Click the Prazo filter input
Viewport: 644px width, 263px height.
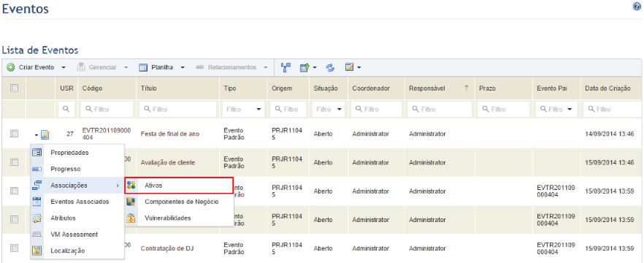(x=504, y=110)
